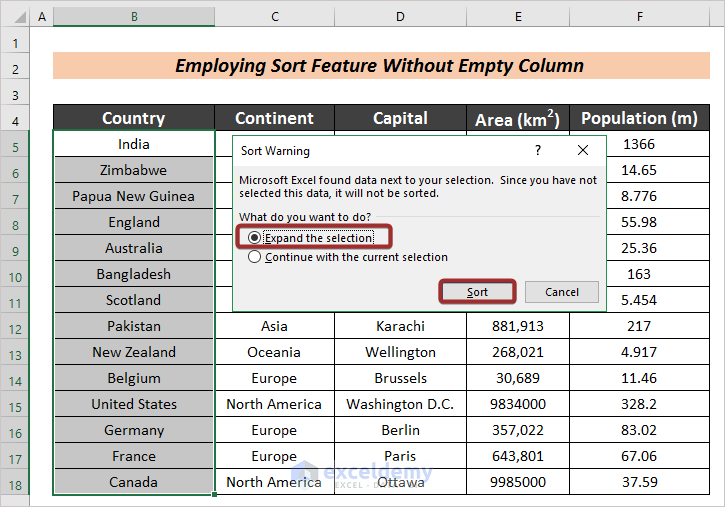
Task: Choose 'Continue with the current selection' option
Action: [255, 257]
